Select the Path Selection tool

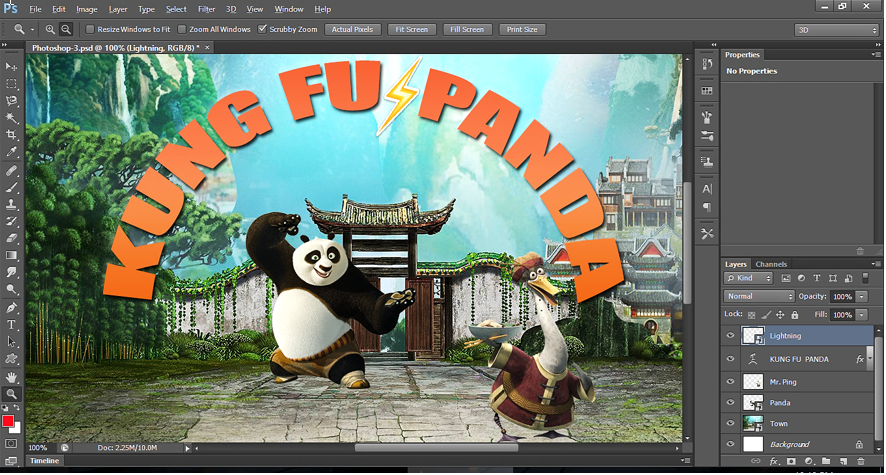tap(11, 342)
